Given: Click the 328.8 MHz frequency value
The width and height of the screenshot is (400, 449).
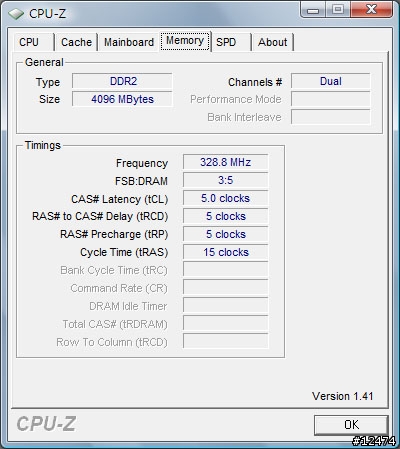Looking at the screenshot, I should point(226,162).
